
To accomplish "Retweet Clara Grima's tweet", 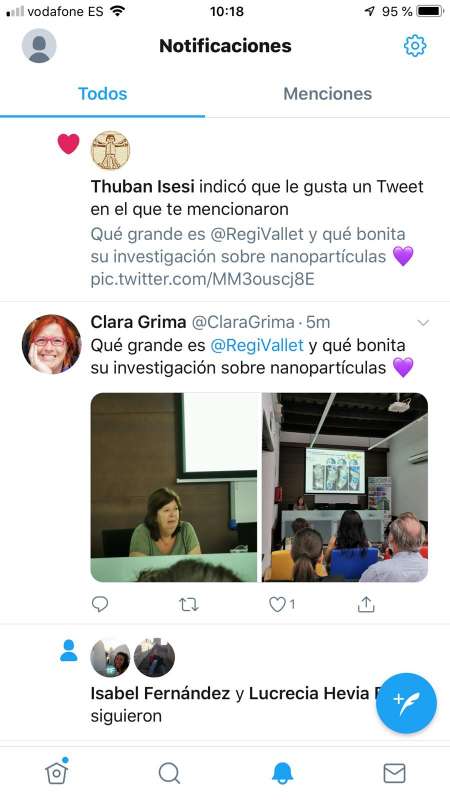I will point(189,605).
